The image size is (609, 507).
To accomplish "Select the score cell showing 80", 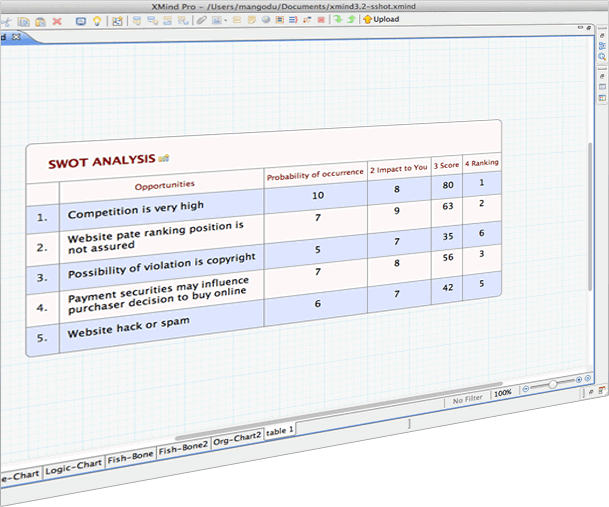I will coord(448,185).
